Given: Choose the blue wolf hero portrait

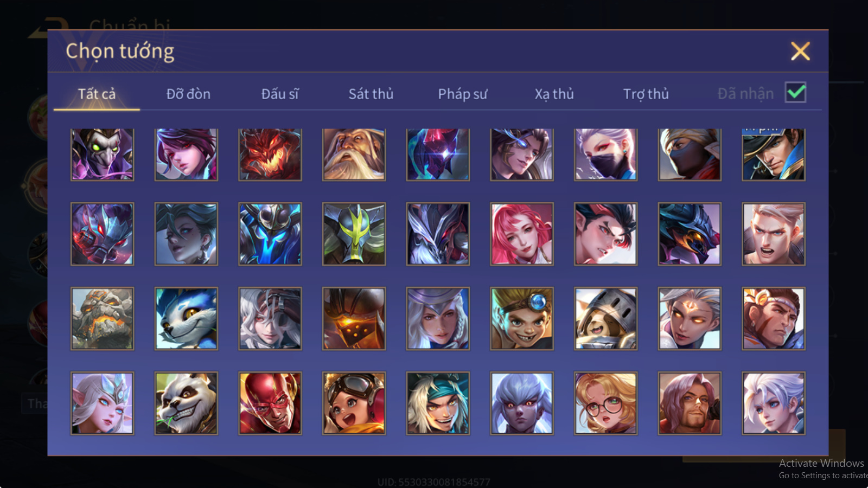Looking at the screenshot, I should [186, 318].
